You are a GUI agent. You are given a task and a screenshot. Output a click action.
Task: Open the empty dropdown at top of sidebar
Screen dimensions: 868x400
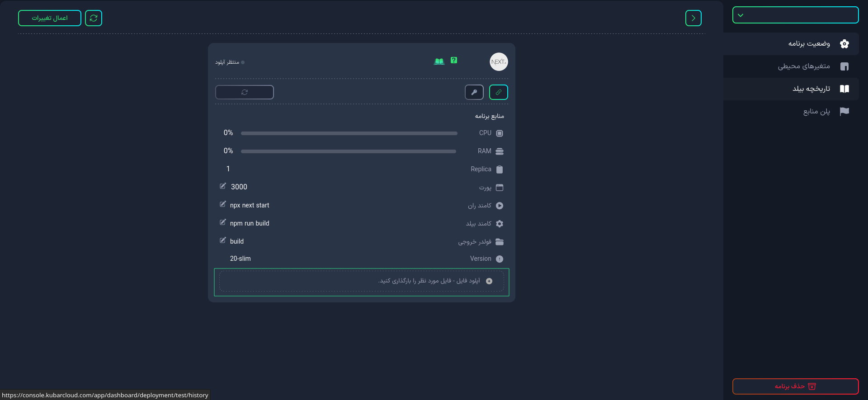[795, 15]
